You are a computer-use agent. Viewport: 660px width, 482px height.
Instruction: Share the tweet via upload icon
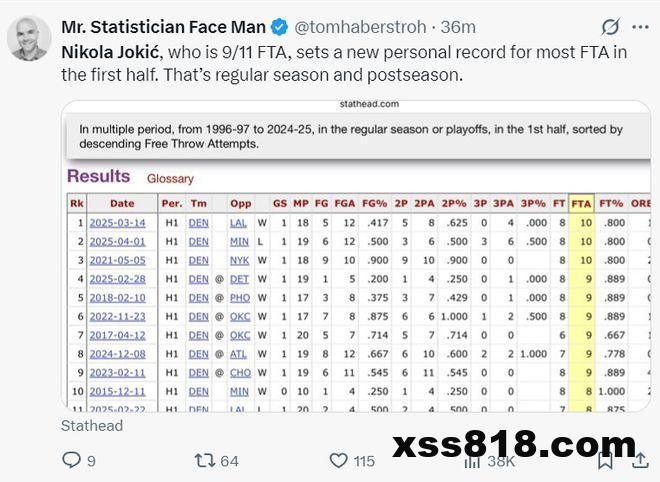640,460
